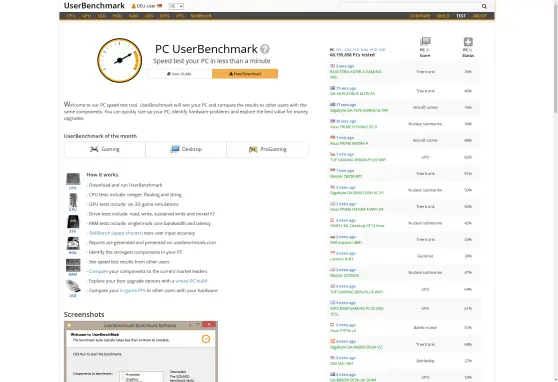Click the ProGaming controller icon
558x382 pixels.
click(x=253, y=149)
